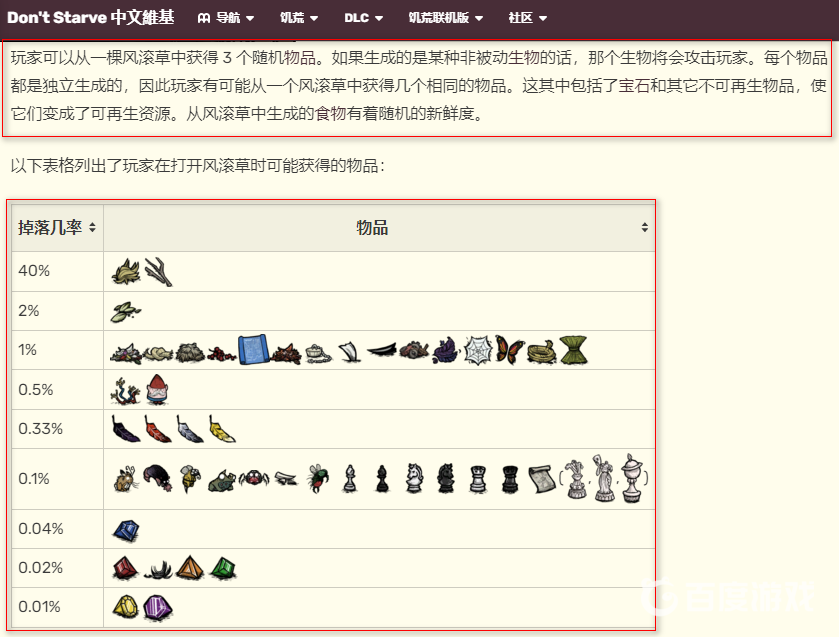Viewport: 839px width, 637px height.
Task: Open the red crimson feather icon
Action: point(158,429)
